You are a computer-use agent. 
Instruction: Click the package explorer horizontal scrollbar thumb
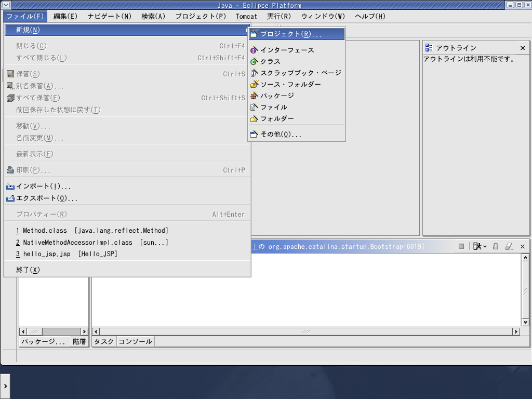click(35, 331)
